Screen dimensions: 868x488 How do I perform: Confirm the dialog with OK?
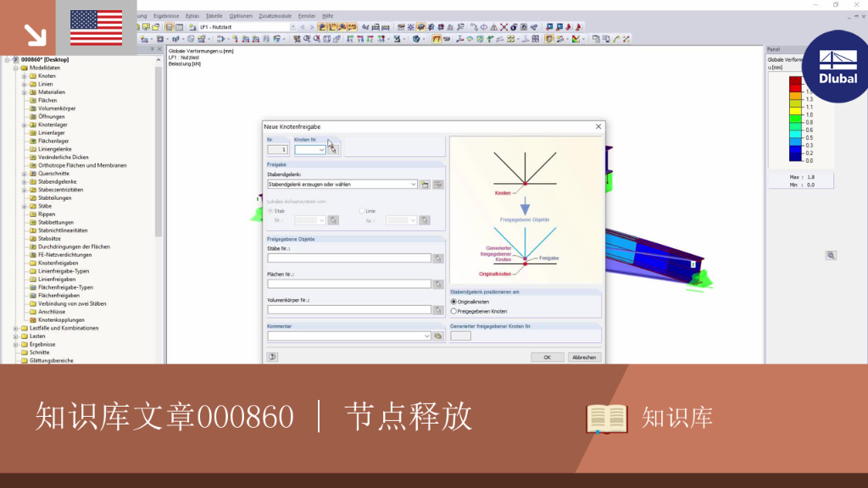click(x=547, y=357)
